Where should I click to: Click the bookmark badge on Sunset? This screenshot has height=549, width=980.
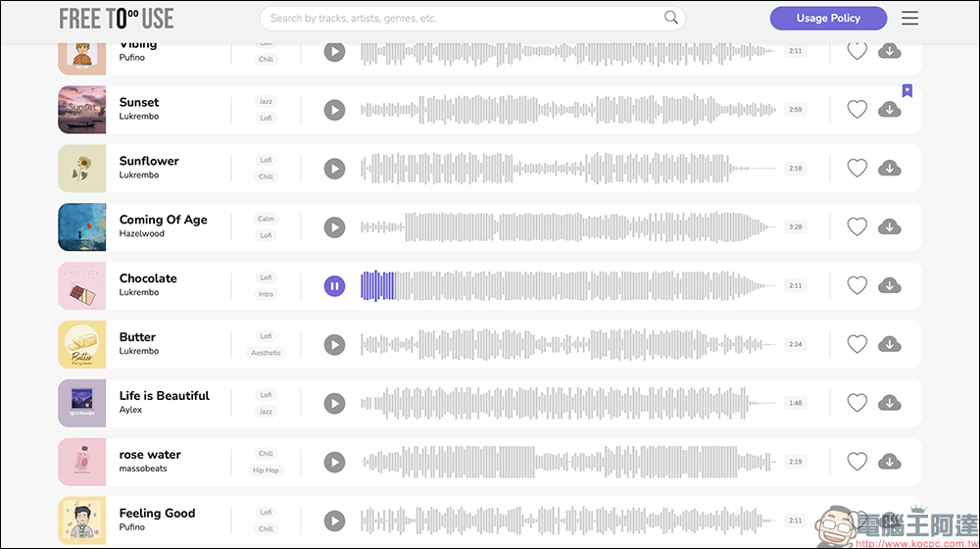pos(906,90)
